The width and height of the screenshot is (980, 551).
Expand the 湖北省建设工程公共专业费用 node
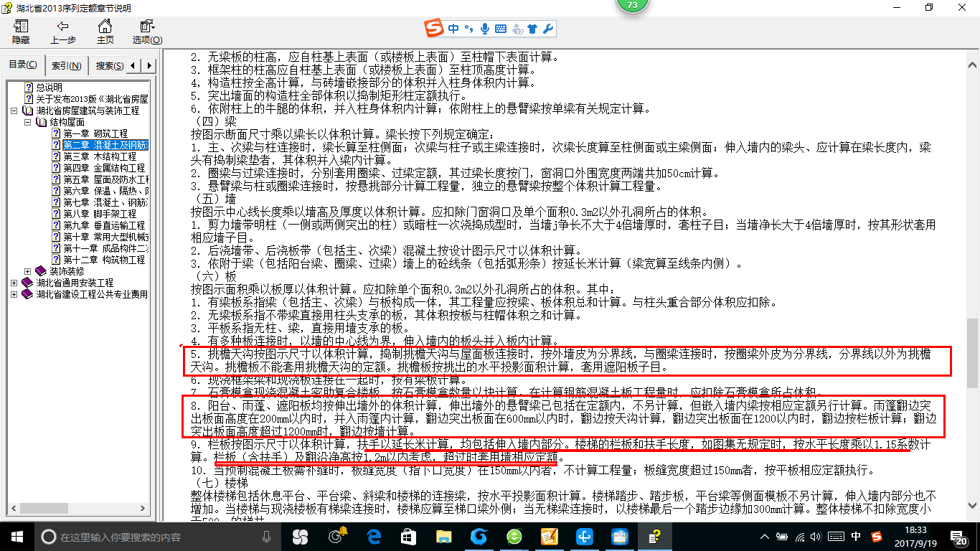(x=14, y=294)
